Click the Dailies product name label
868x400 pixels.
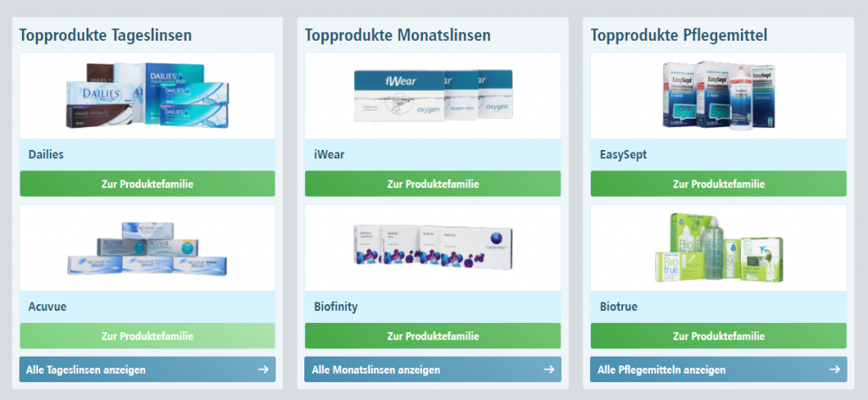tap(45, 155)
